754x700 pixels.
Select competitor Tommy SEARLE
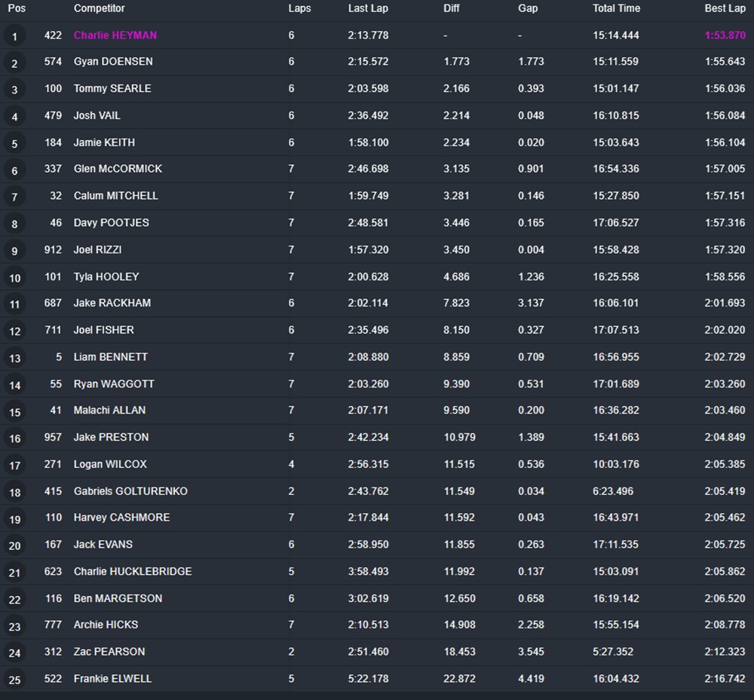[112, 89]
